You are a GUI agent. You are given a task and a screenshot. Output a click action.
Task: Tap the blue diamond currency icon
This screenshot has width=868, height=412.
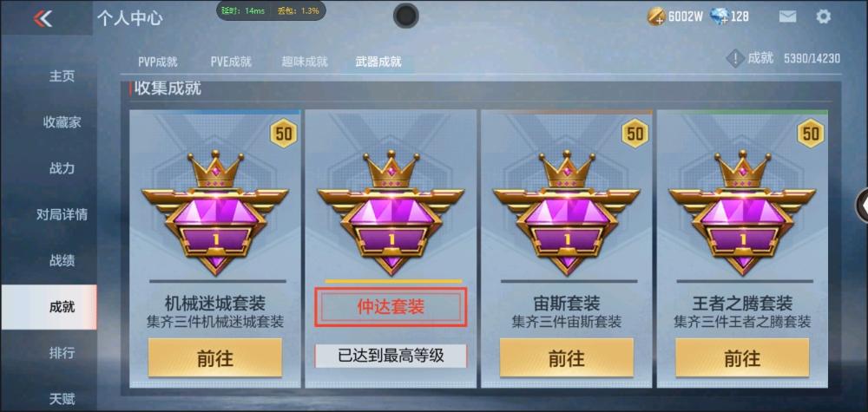tap(719, 16)
